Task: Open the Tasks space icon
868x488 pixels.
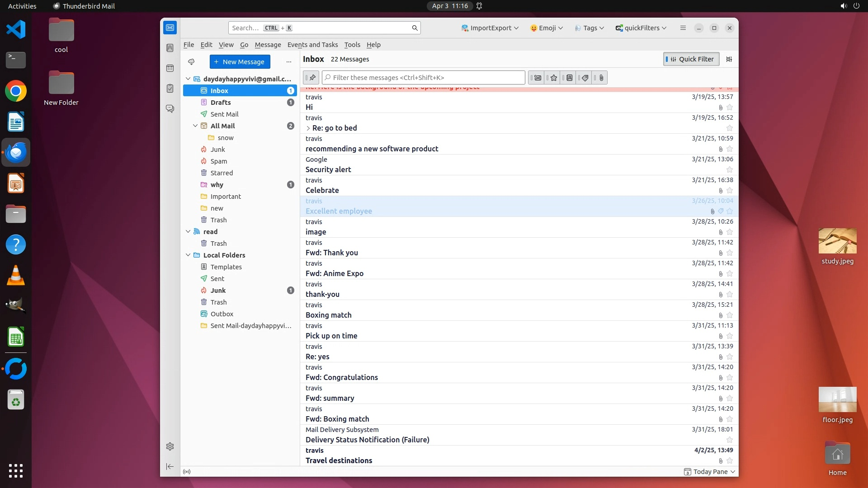Action: coord(170,89)
